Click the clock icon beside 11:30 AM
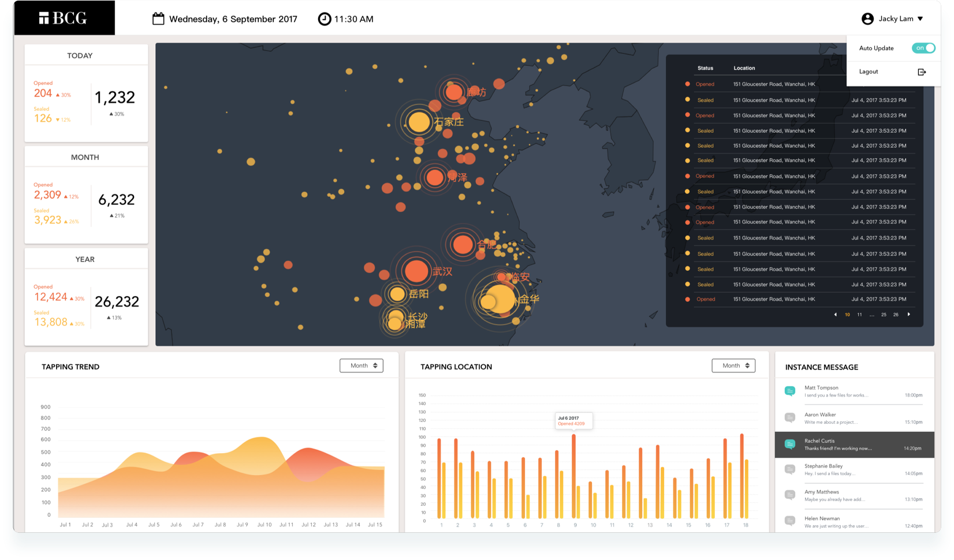This screenshot has height=560, width=954. click(325, 19)
